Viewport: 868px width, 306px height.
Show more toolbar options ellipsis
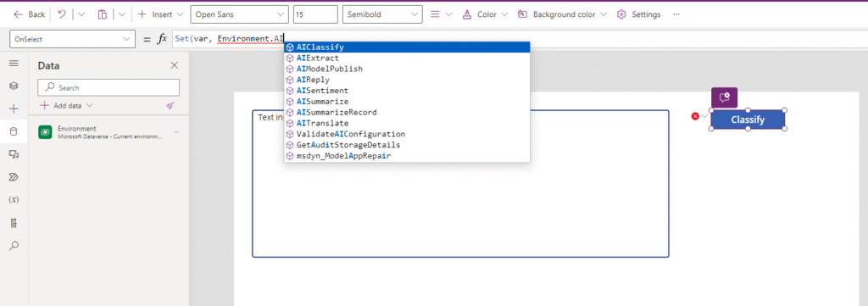click(676, 14)
